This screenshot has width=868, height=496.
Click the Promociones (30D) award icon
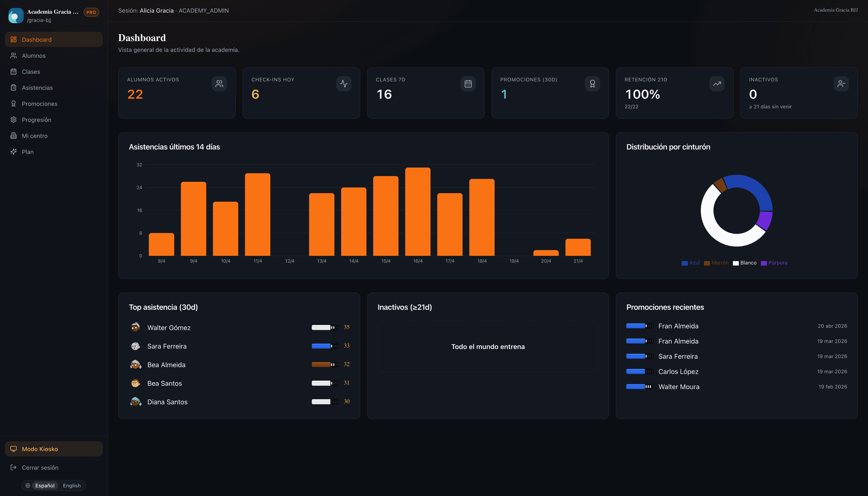coord(592,84)
